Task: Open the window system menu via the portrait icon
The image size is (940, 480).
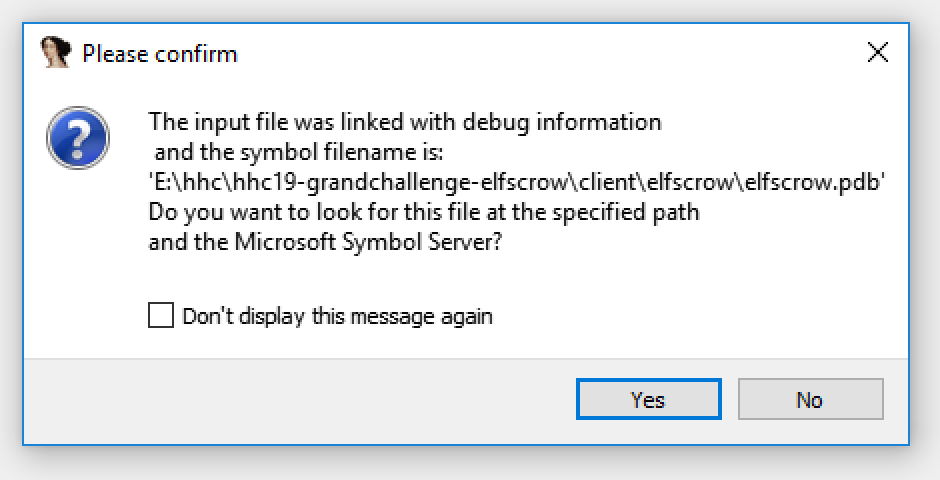Action: pyautogui.click(x=56, y=52)
